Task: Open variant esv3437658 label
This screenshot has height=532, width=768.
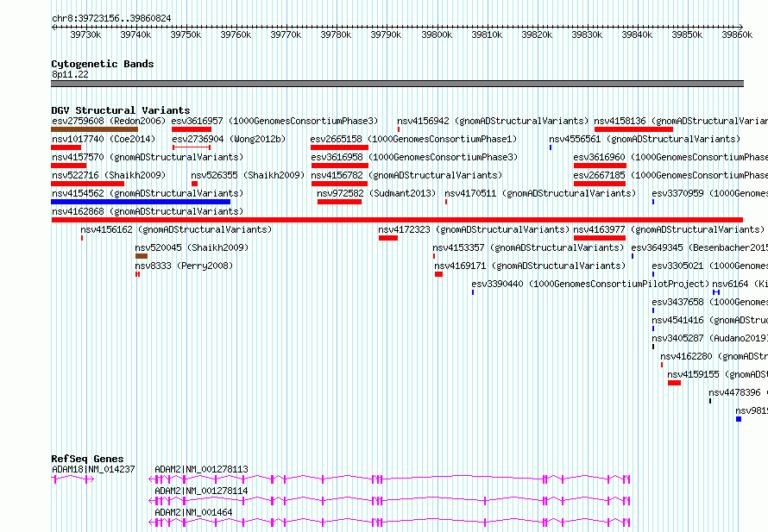Action: pyautogui.click(x=709, y=302)
